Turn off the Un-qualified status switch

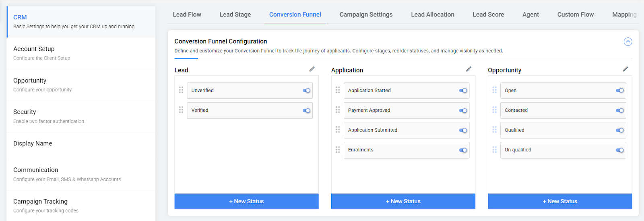tap(619, 150)
